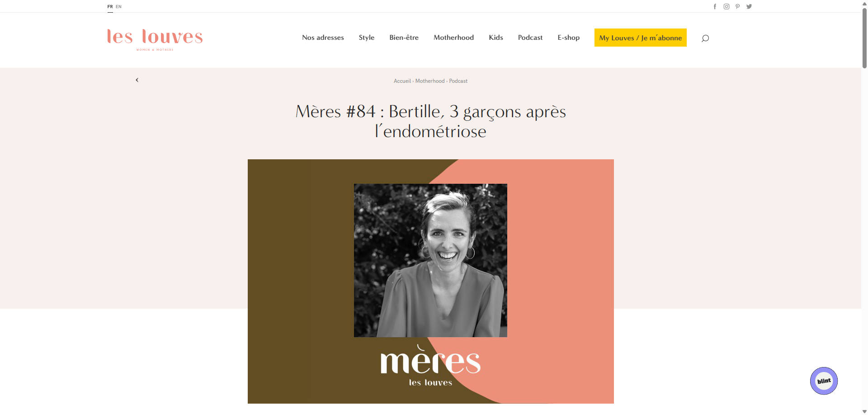Go to the Kids section
The width and height of the screenshot is (868, 415).
coord(496,38)
